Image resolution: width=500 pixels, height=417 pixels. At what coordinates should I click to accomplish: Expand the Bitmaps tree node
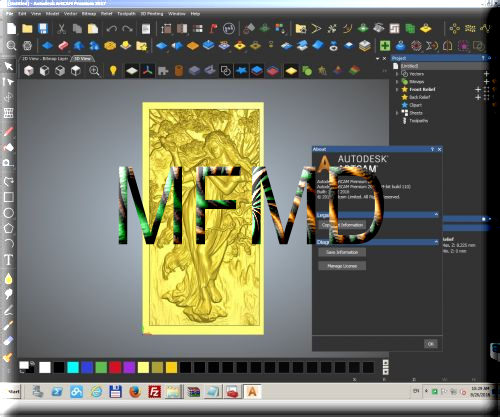click(397, 82)
